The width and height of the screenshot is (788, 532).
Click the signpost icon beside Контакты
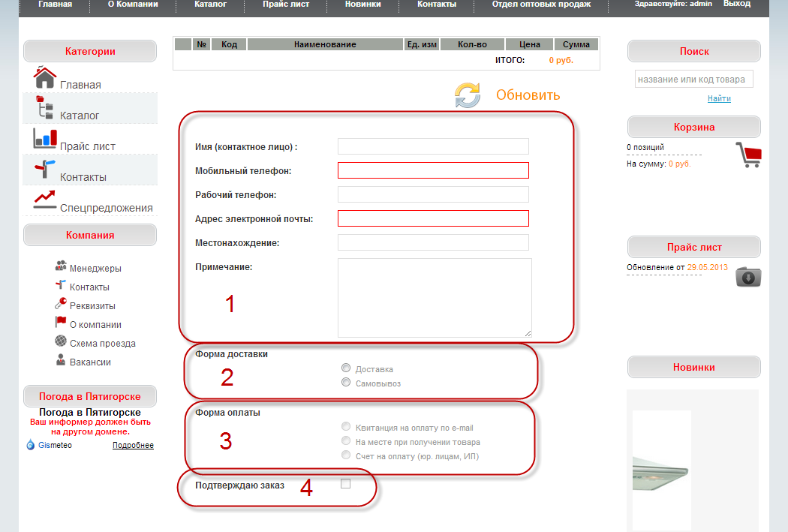tap(45, 169)
